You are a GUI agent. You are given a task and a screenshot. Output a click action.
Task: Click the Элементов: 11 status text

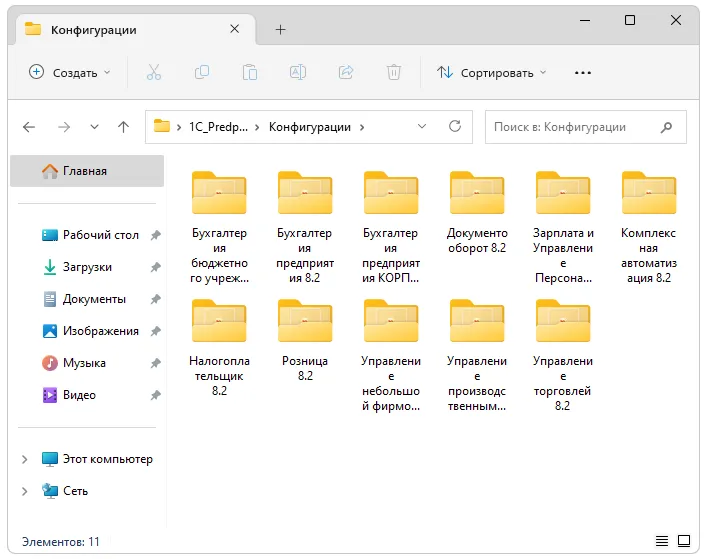pos(60,541)
